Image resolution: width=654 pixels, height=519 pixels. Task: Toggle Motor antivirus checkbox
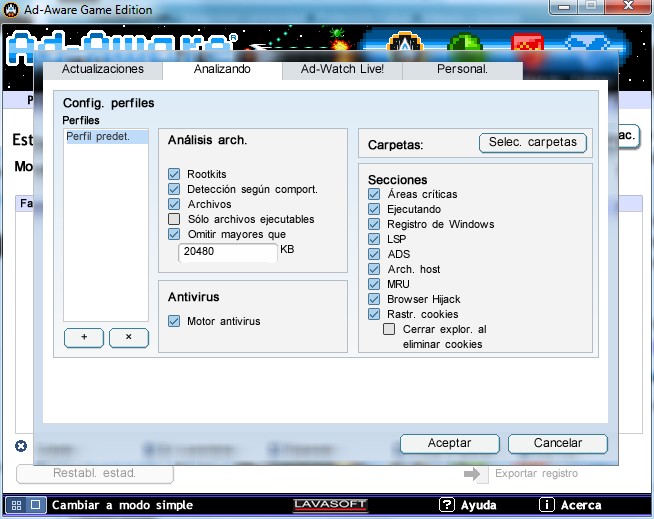[174, 321]
